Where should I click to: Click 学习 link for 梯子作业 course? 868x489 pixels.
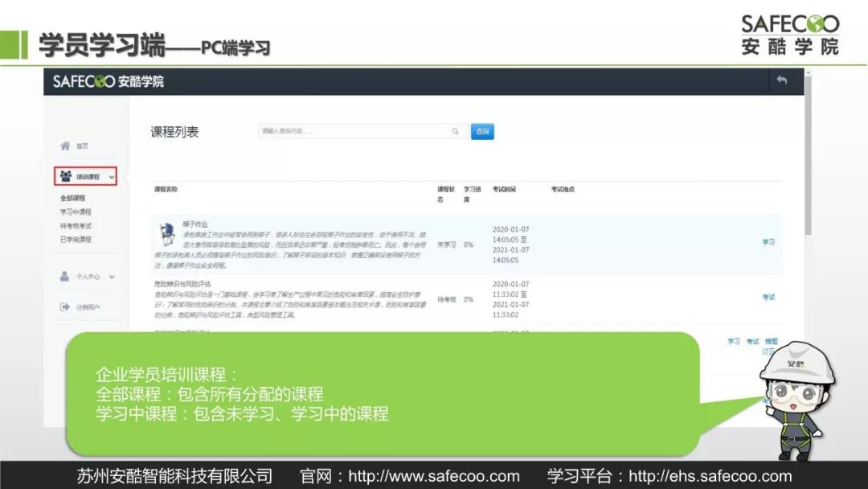click(768, 242)
